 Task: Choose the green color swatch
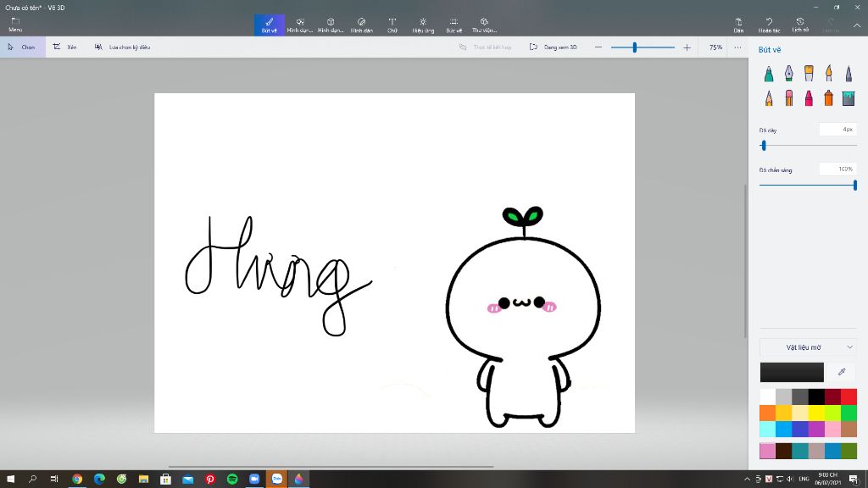click(849, 413)
